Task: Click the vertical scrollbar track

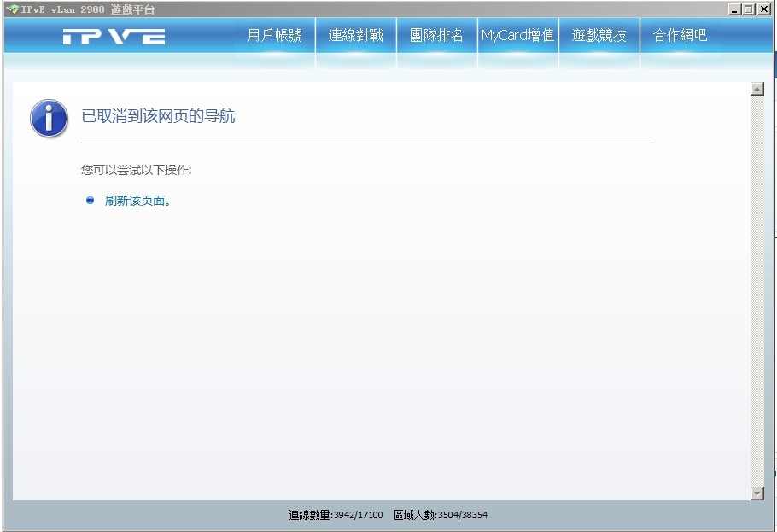Action: tap(757, 290)
